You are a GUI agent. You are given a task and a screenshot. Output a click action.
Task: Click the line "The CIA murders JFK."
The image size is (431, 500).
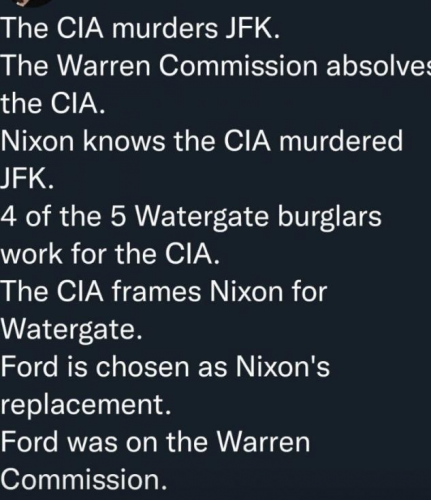tap(140, 28)
